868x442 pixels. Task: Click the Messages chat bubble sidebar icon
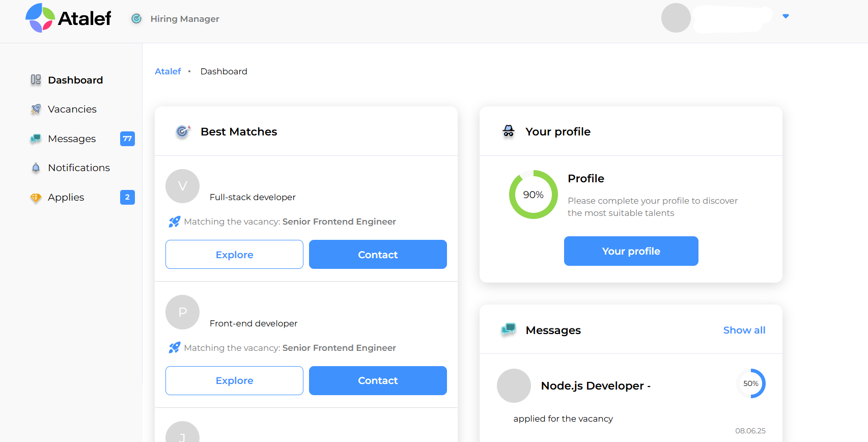(x=36, y=139)
